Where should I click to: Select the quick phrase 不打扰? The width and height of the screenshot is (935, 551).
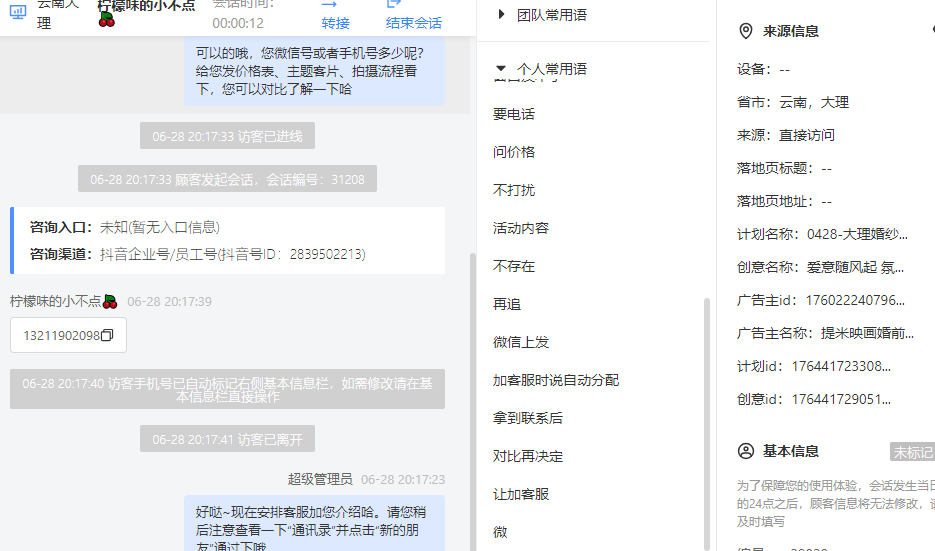514,190
